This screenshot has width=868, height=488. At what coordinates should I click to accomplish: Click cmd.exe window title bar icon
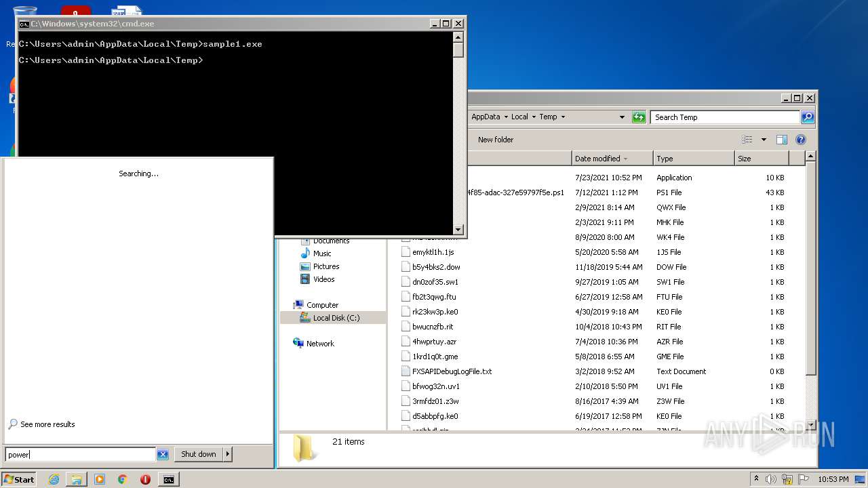point(24,24)
